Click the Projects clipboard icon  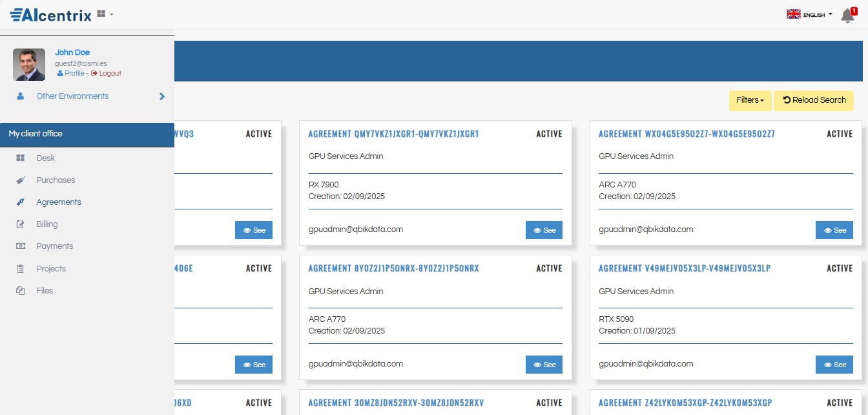tap(21, 269)
